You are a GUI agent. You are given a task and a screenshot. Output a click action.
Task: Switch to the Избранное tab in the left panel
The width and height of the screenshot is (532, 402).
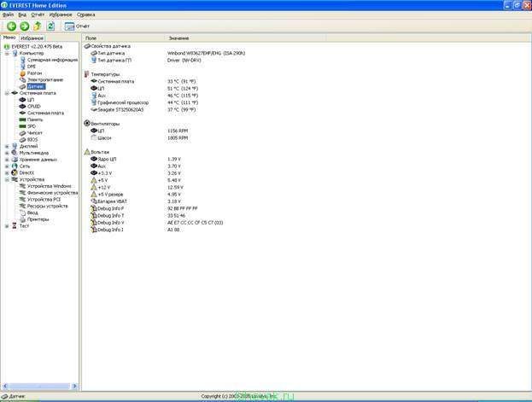(32, 38)
